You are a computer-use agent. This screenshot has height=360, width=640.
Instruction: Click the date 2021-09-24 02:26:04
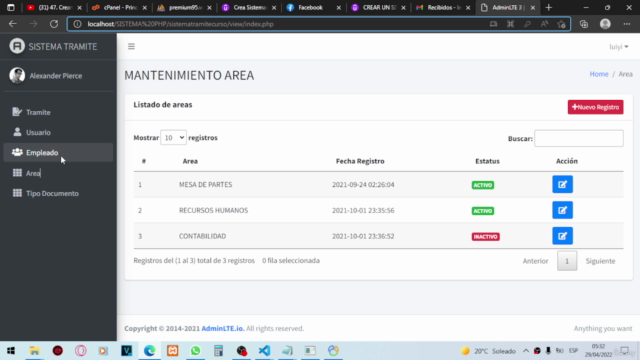coord(363,184)
